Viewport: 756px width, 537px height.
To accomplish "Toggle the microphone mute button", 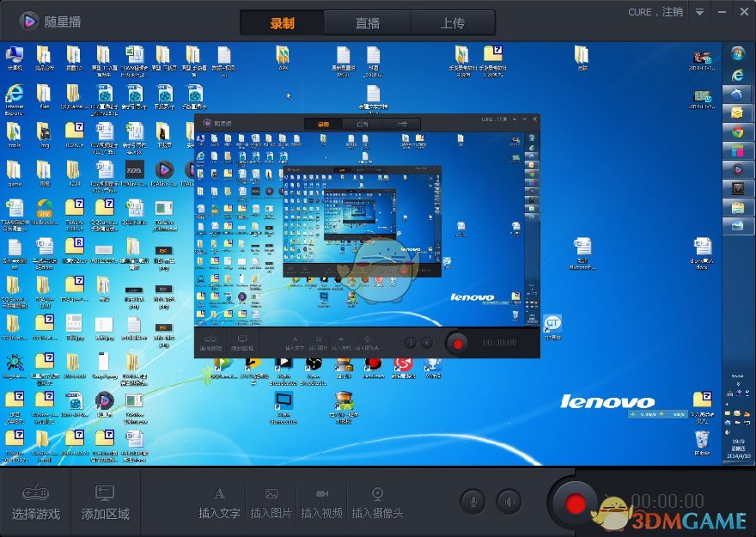I will coord(473,502).
